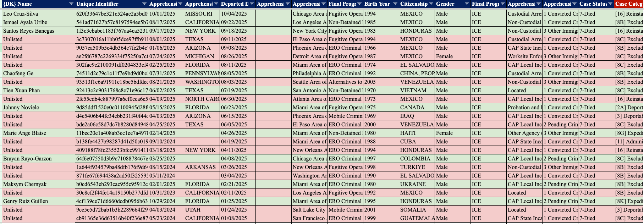Select the name cell Maksym Chernyak

point(39,184)
